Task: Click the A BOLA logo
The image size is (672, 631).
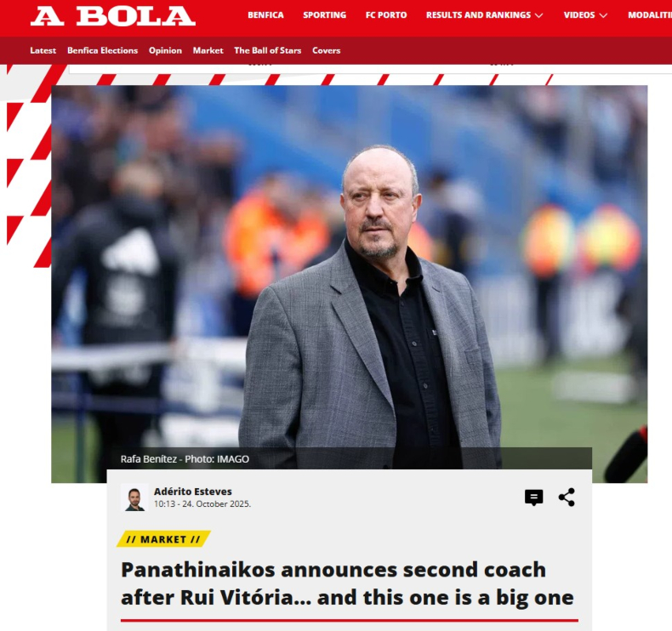Action: pos(113,16)
